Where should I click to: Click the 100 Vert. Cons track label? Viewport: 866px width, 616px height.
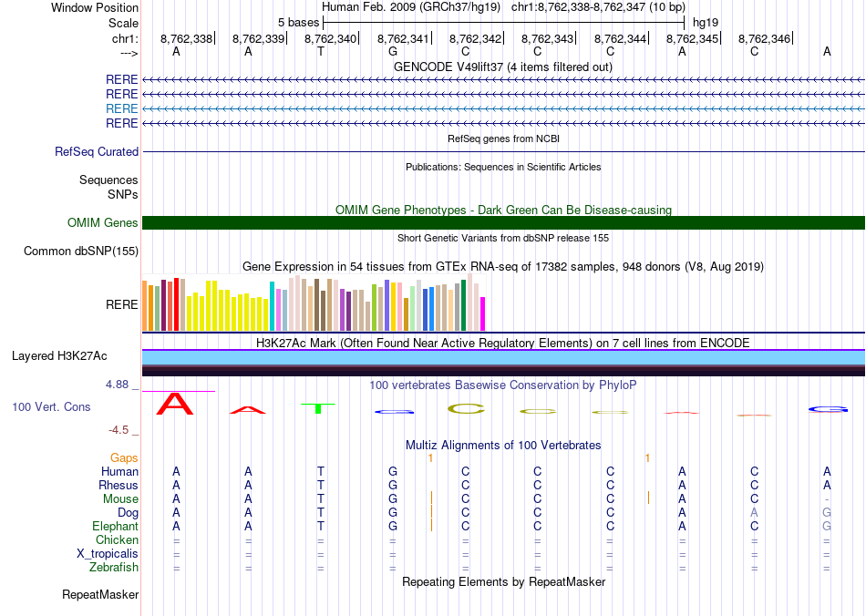point(51,406)
